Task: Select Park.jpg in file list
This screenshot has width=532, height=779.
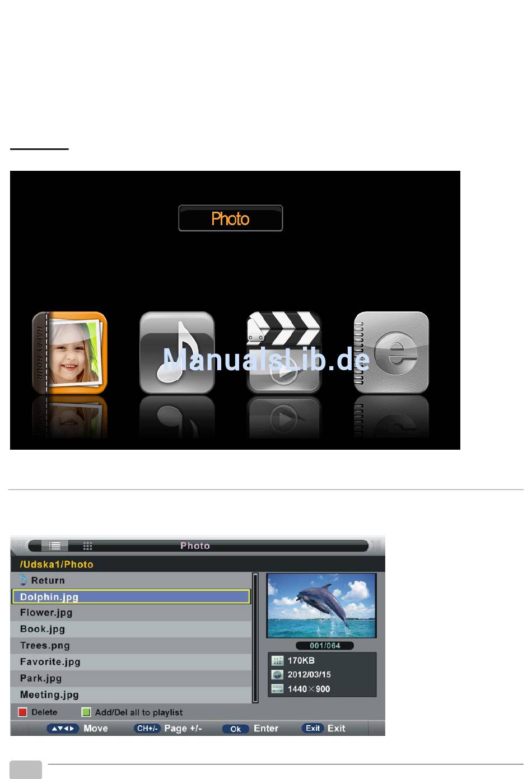Action: click(x=130, y=678)
